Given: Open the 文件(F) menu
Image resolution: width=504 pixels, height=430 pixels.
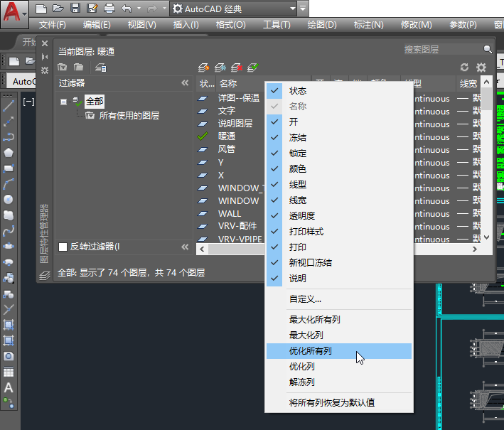Looking at the screenshot, I should pos(53,25).
